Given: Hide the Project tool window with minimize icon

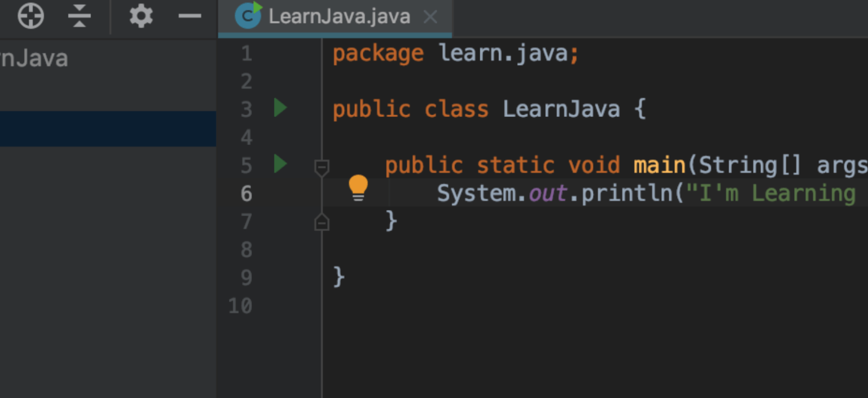Looking at the screenshot, I should (190, 16).
